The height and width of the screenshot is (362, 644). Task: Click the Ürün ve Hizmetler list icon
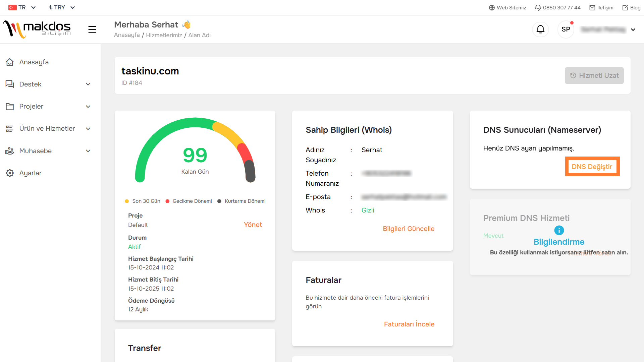[x=10, y=129]
